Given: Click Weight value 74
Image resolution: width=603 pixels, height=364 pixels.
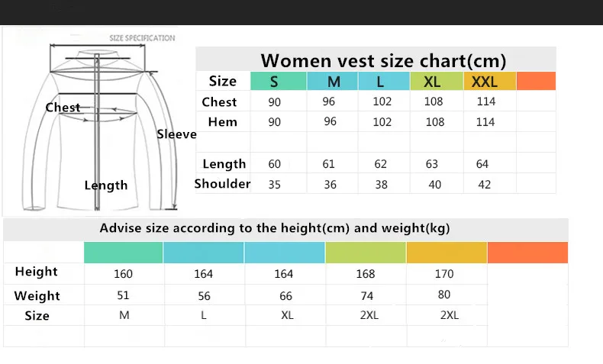Looking at the screenshot, I should [367, 296].
